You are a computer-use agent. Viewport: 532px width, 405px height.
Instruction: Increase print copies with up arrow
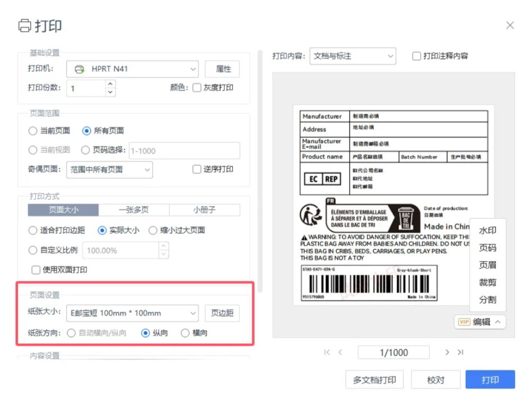(x=110, y=83)
